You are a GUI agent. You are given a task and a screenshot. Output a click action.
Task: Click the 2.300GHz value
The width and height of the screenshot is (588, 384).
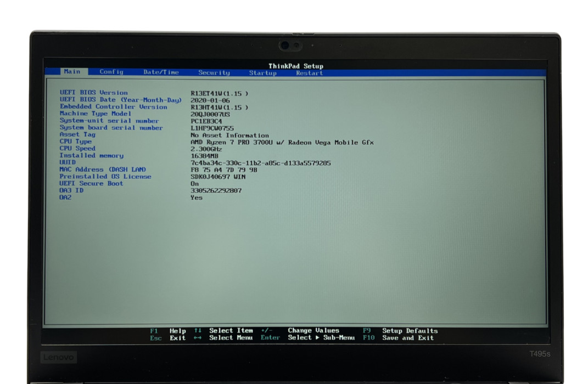coord(206,149)
